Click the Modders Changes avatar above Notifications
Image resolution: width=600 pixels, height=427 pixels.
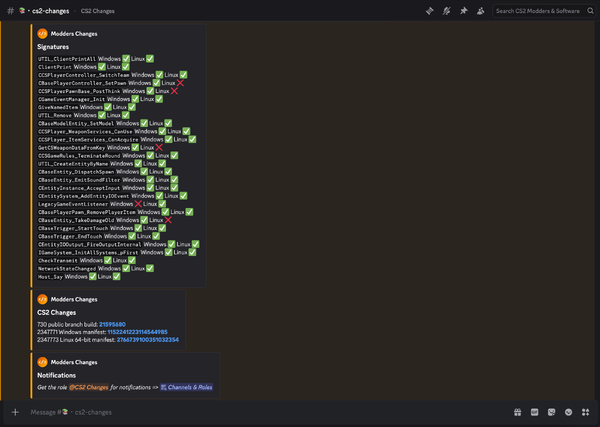point(42,362)
